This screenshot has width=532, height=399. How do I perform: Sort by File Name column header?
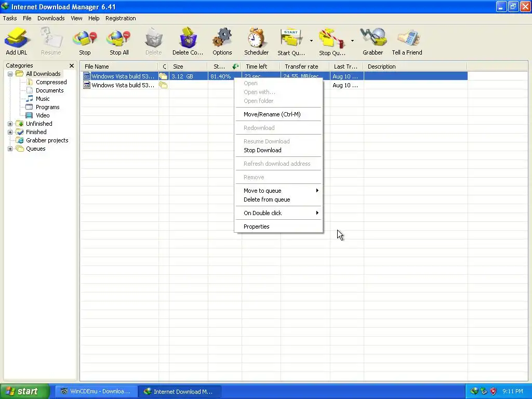click(x=119, y=66)
